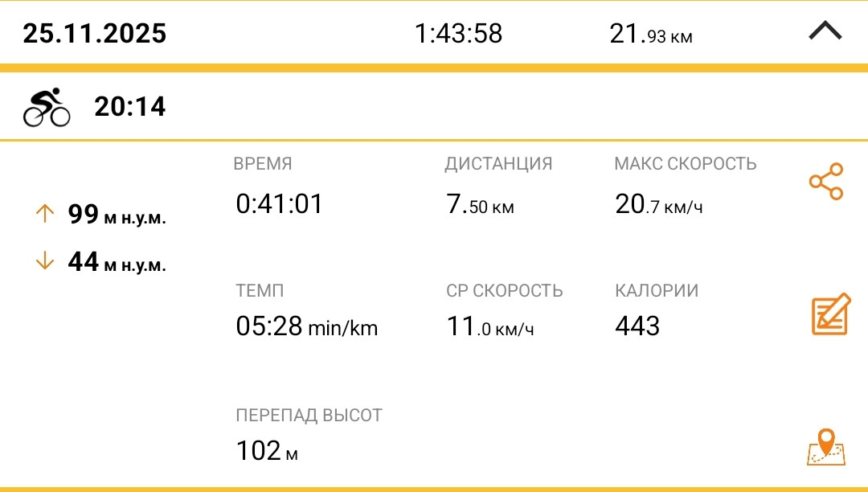
Task: Tap the share workout icon
Action: 826,182
